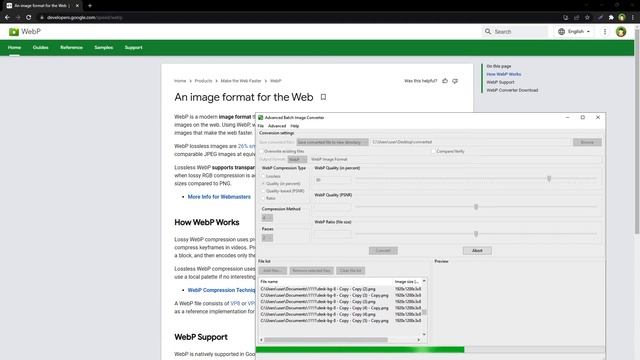Click the WebP Ratio file size slider
This screenshot has width=640, height=360.
tap(476, 234)
